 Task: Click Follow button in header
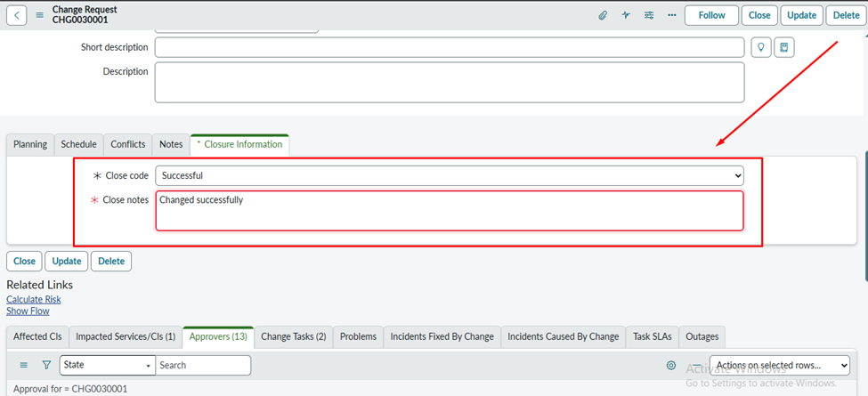(712, 15)
